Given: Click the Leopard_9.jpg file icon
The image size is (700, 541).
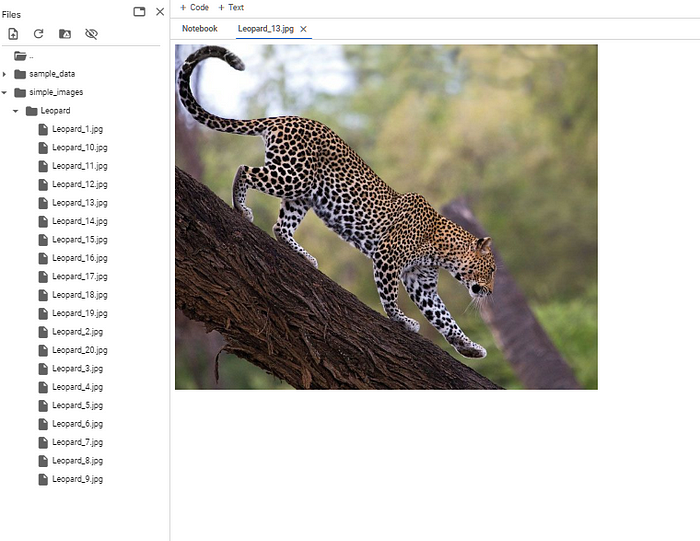Looking at the screenshot, I should tap(43, 479).
